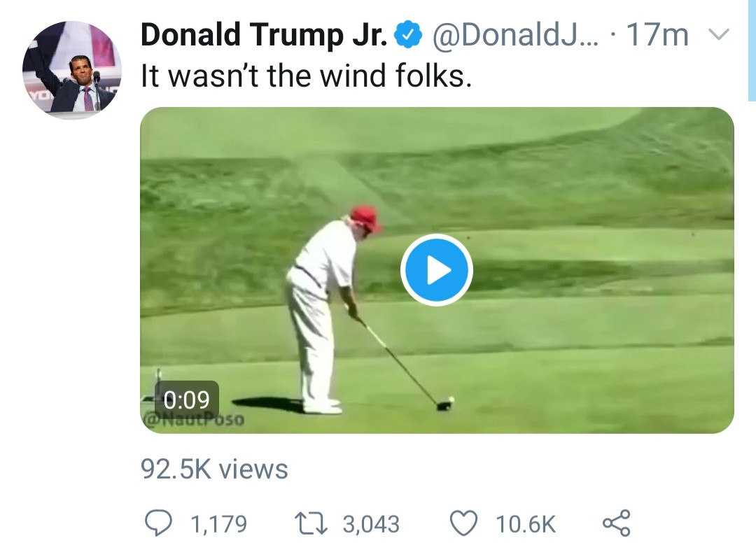Click the blue scrollbar at right edge
Viewport: 756px width, 550px height.
pyautogui.click(x=752, y=49)
